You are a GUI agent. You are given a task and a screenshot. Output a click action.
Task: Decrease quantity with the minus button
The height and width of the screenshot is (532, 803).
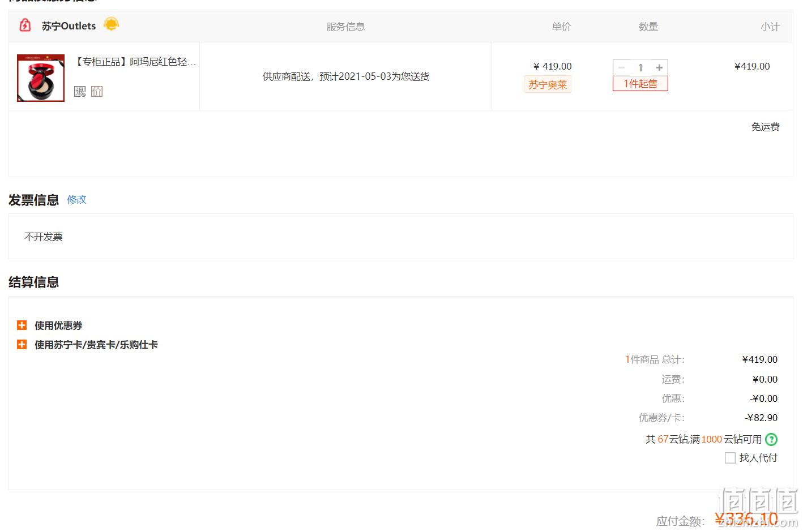(621, 67)
